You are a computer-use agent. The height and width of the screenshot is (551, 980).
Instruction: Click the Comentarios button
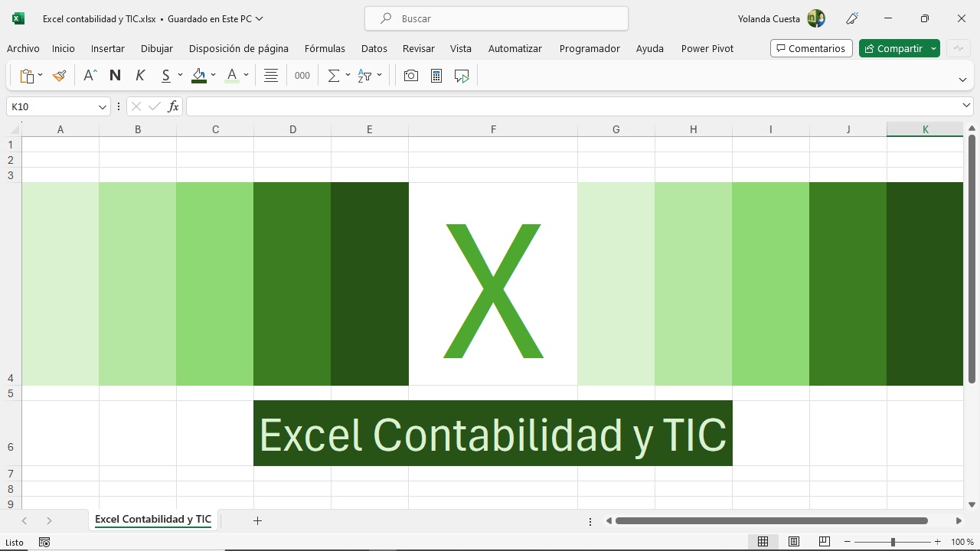click(811, 48)
